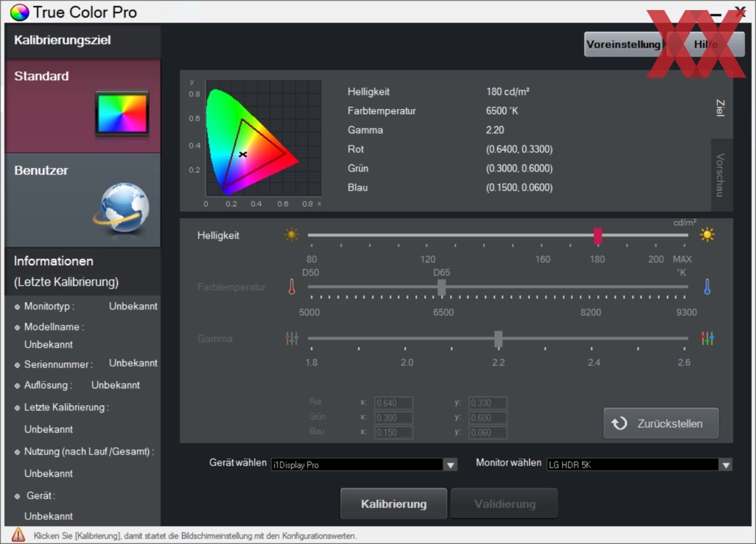Click the Kalibrierungsziel header
This screenshot has width=756, height=544.
[62, 40]
